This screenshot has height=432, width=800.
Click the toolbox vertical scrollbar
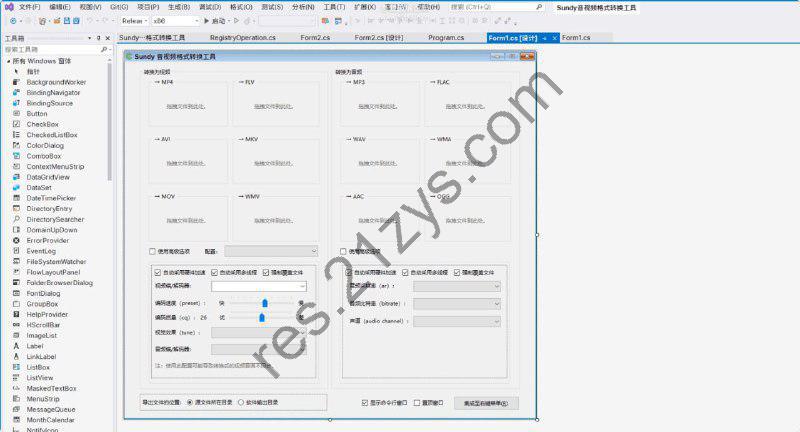(109, 121)
